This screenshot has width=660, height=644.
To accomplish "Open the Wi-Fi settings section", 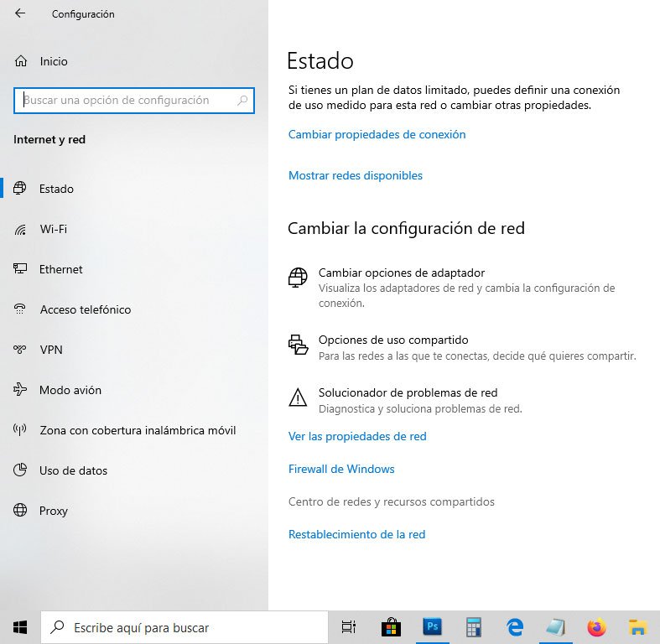I will (54, 230).
